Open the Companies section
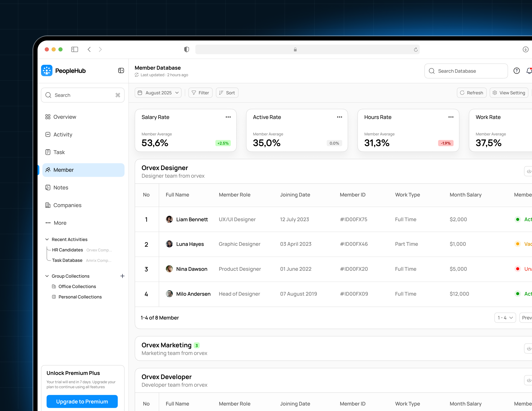The width and height of the screenshot is (532, 411). 67,205
